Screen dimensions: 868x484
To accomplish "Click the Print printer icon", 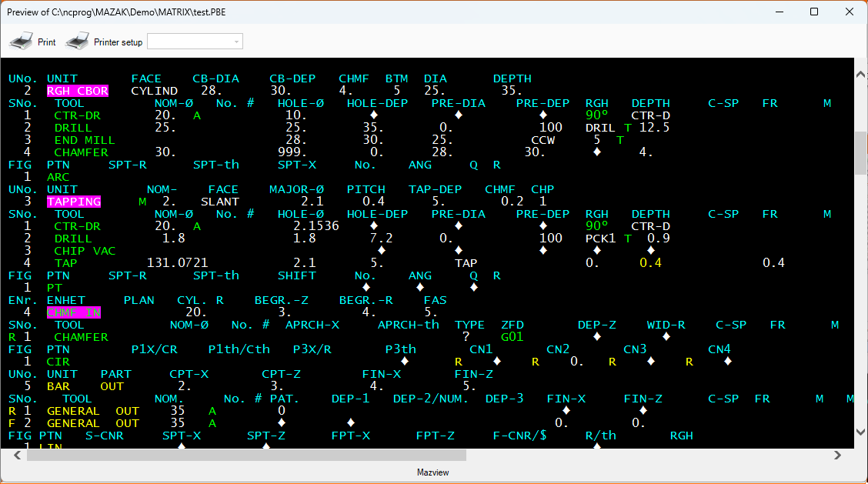I will pyautogui.click(x=21, y=42).
